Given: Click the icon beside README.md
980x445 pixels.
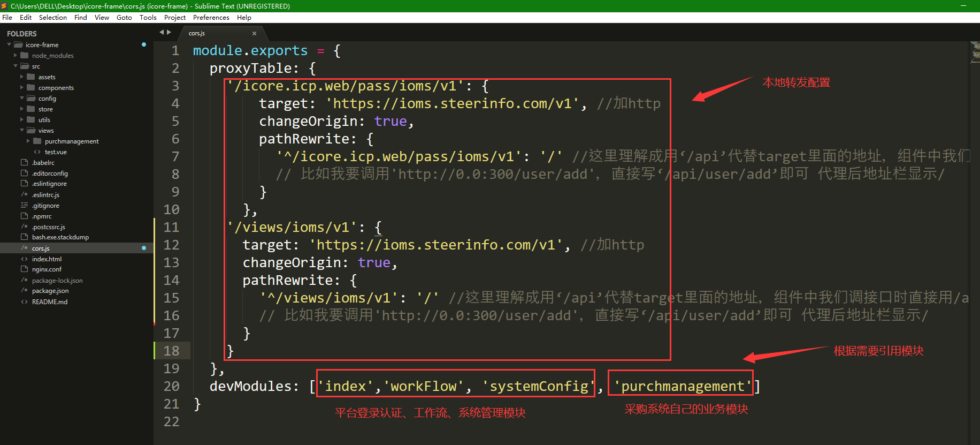Looking at the screenshot, I should pyautogui.click(x=24, y=301).
